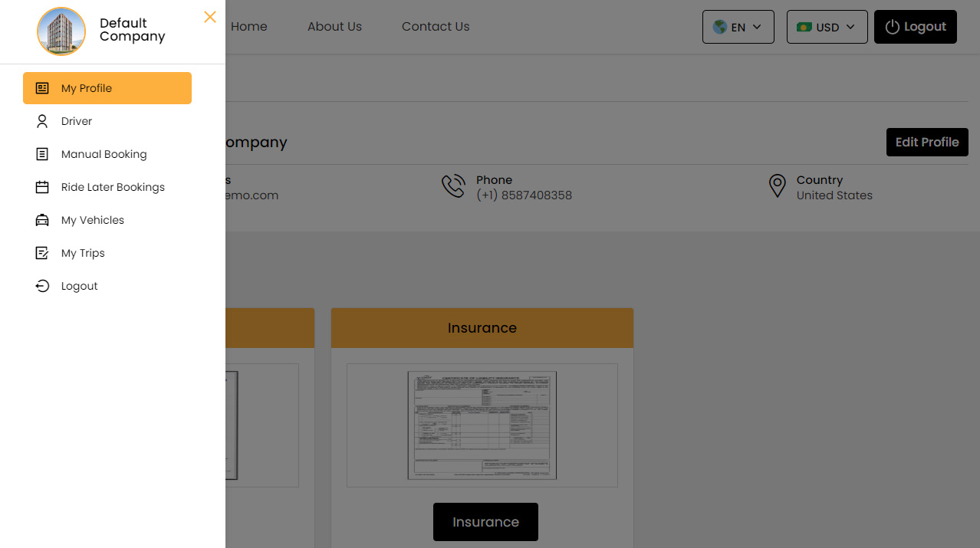The width and height of the screenshot is (980, 548).
Task: Click the My Trips checklist icon
Action: point(42,253)
